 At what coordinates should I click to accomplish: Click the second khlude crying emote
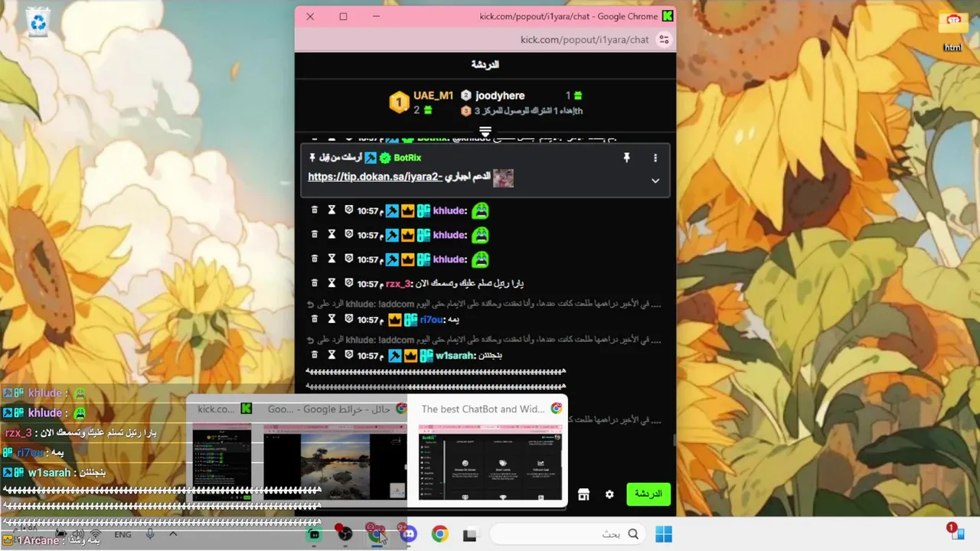click(x=480, y=234)
